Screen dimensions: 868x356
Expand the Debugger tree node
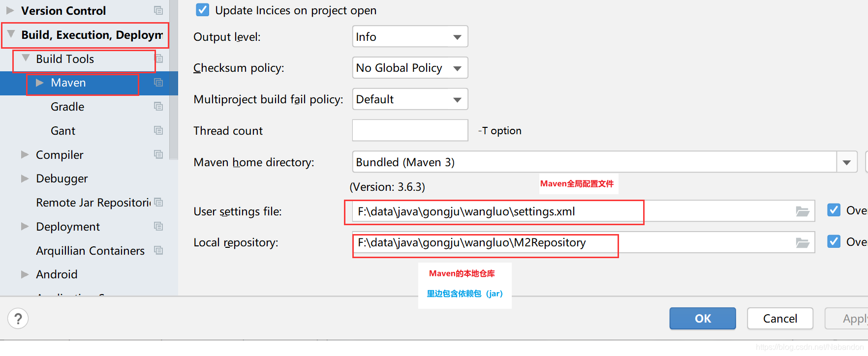pyautogui.click(x=25, y=178)
